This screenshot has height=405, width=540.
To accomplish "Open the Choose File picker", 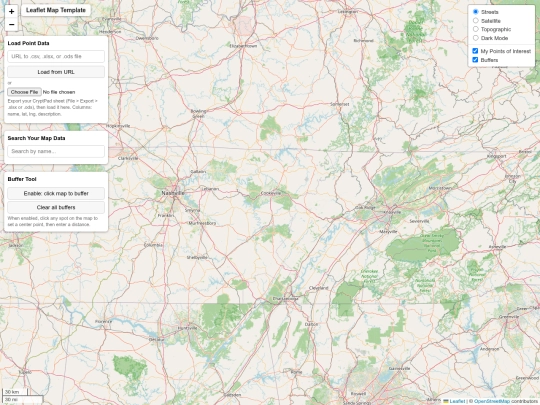I will (24, 92).
